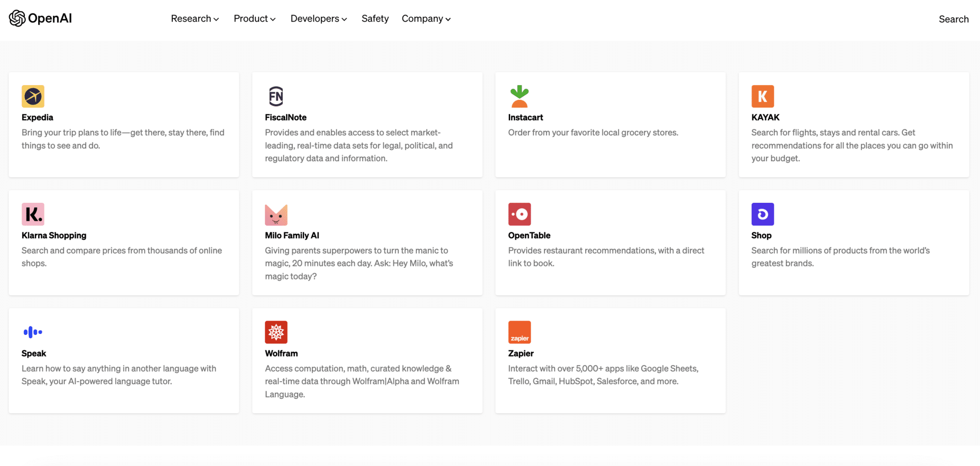Click the Instacart carrot icon
The image size is (980, 466).
pos(519,96)
